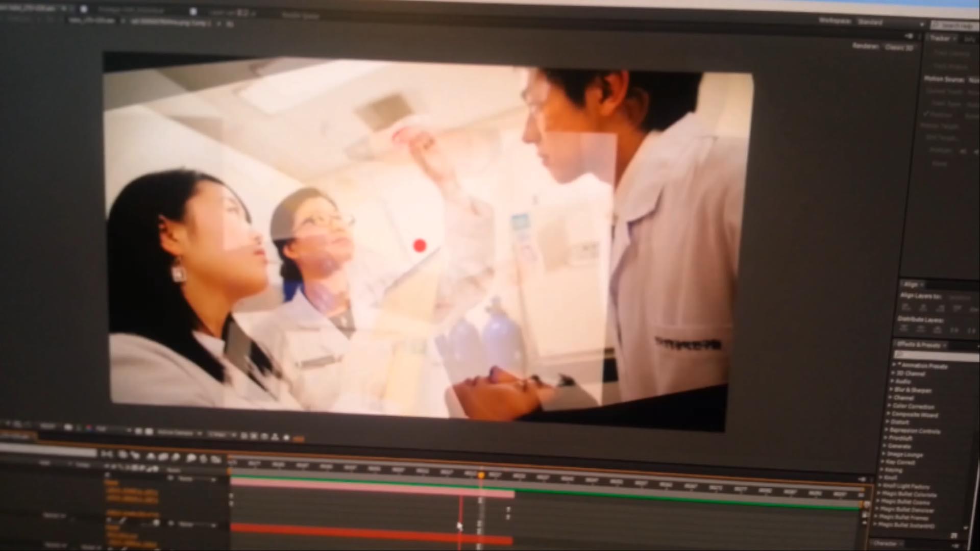This screenshot has height=551, width=980.
Task: Click the Renderer Classic 3D button
Action: [899, 47]
